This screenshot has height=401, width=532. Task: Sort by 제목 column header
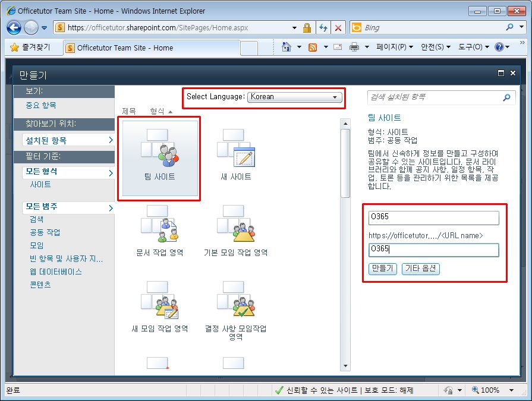(129, 111)
